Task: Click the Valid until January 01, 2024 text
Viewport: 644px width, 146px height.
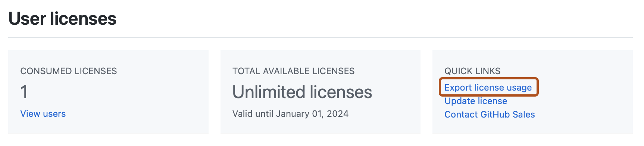Action: (290, 114)
